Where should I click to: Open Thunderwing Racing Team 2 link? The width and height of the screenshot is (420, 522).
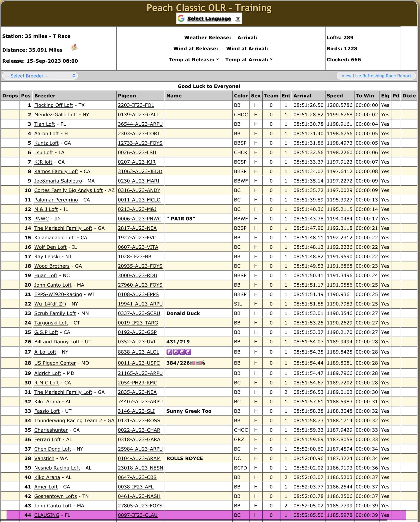(68, 421)
